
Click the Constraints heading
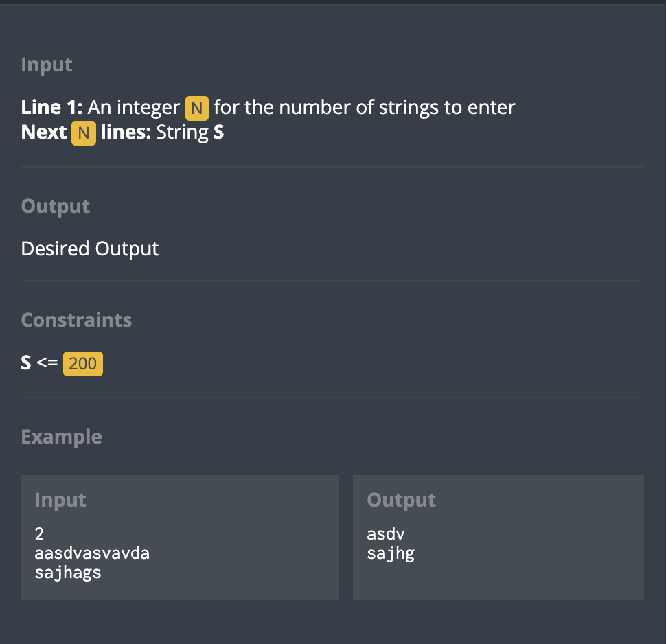point(76,320)
